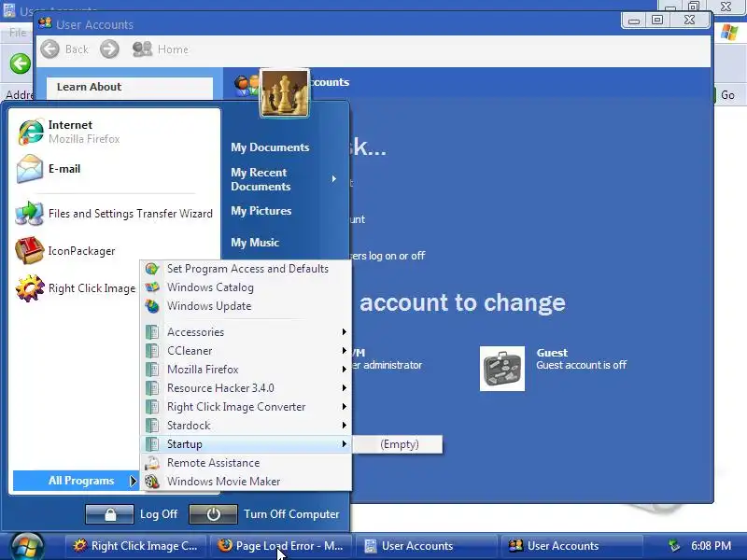This screenshot has height=560, width=747.
Task: Click the Guest account suitcase picture
Action: pos(502,369)
